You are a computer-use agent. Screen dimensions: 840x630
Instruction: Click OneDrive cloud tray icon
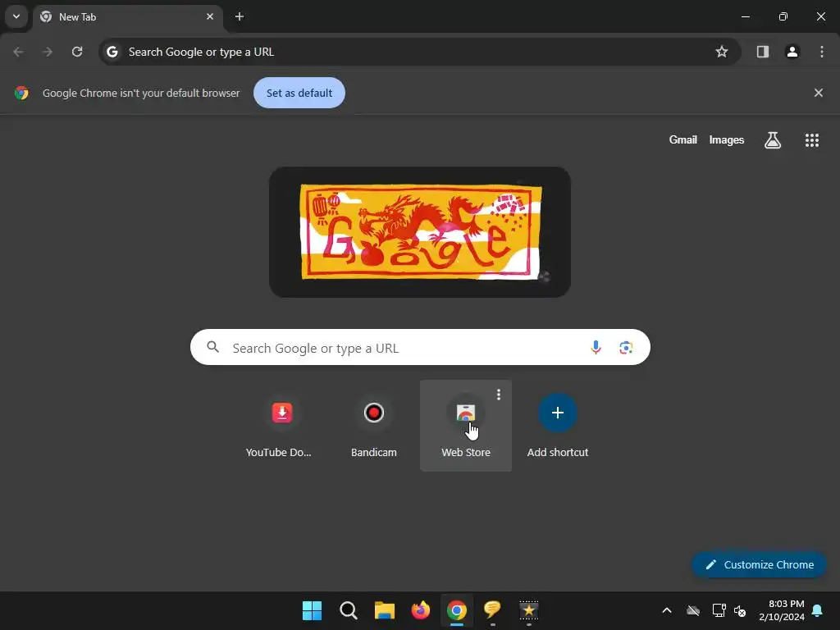coord(693,610)
